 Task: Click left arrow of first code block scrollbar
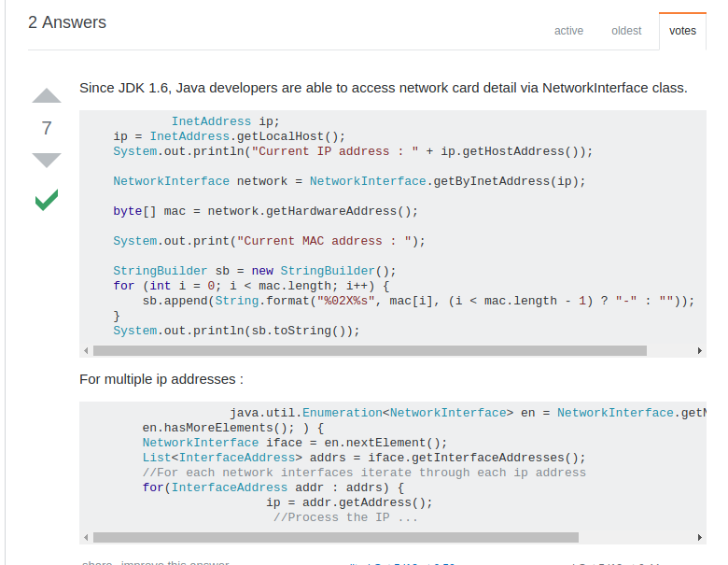point(86,351)
